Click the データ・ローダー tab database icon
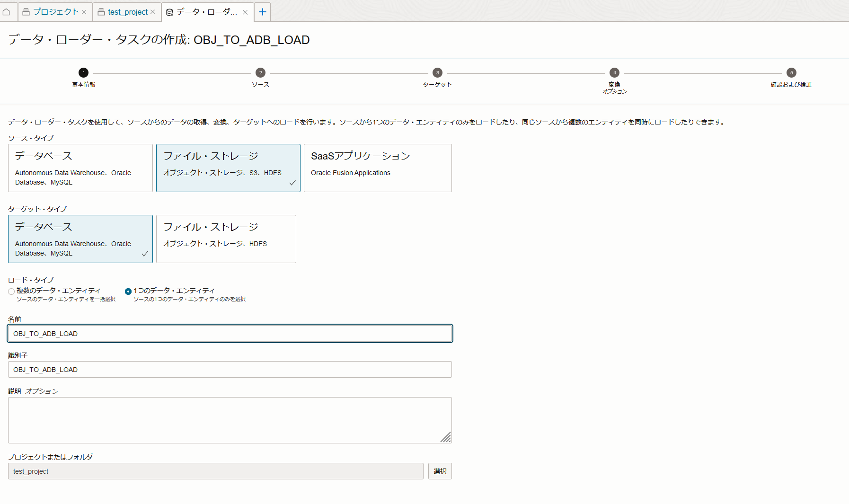This screenshot has height=504, width=849. point(169,12)
